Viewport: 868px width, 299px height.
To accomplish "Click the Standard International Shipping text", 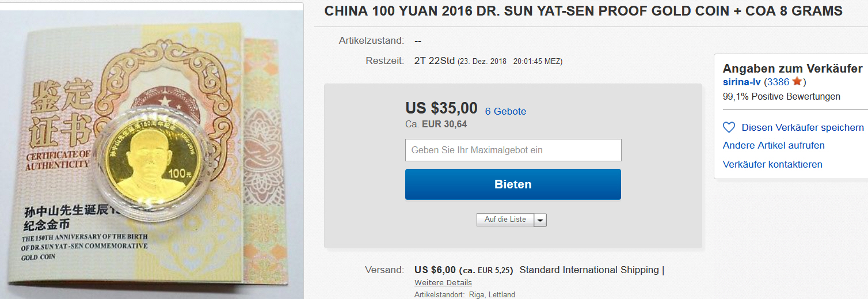I will coord(589,270).
